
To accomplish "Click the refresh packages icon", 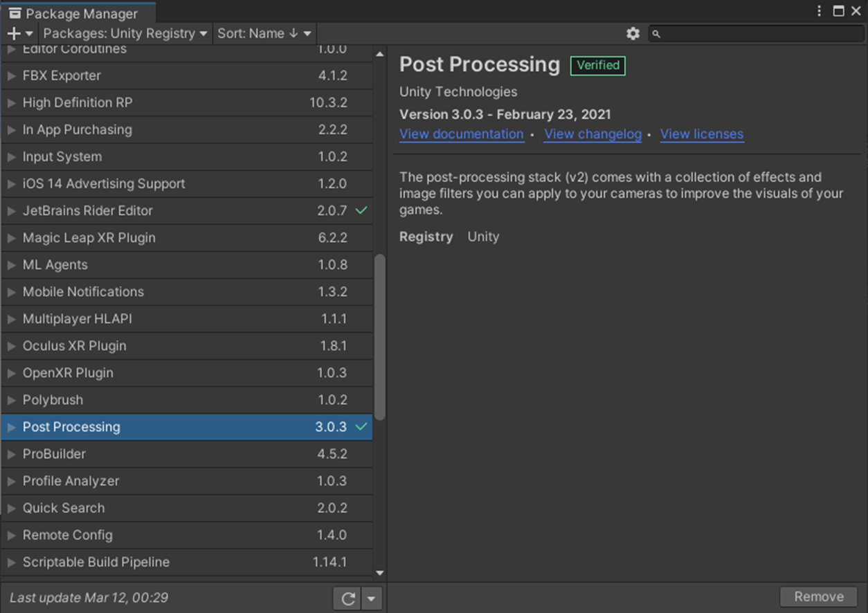I will click(348, 598).
